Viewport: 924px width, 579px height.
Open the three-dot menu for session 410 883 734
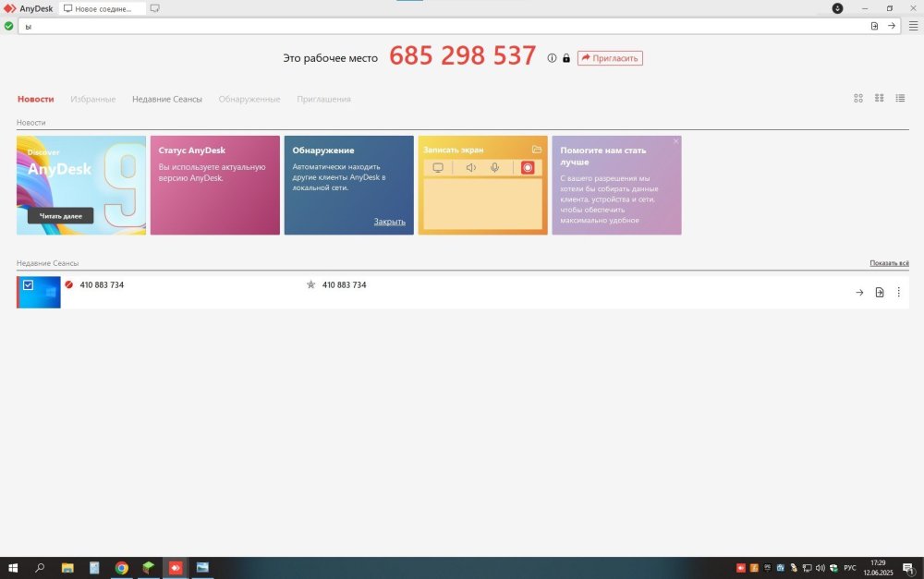pos(899,292)
